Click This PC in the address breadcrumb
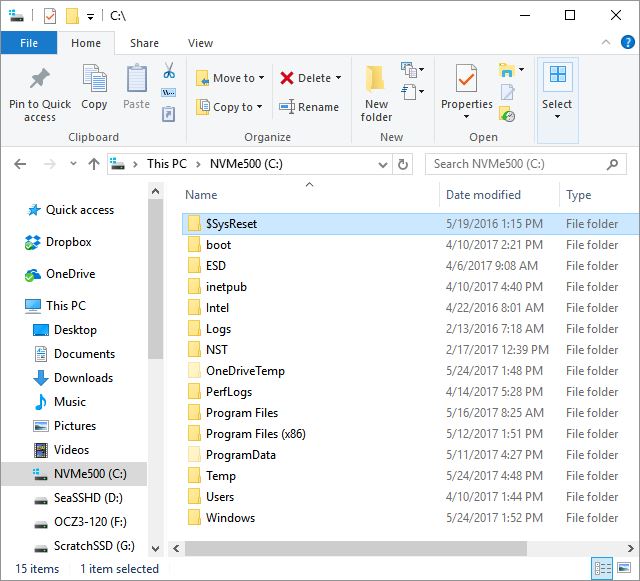The image size is (640, 581). click(167, 164)
